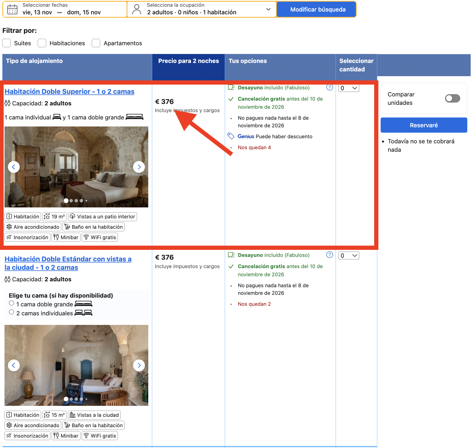The height and width of the screenshot is (448, 476).
Task: Check the Apartamentos filter checkbox
Action: [96, 43]
